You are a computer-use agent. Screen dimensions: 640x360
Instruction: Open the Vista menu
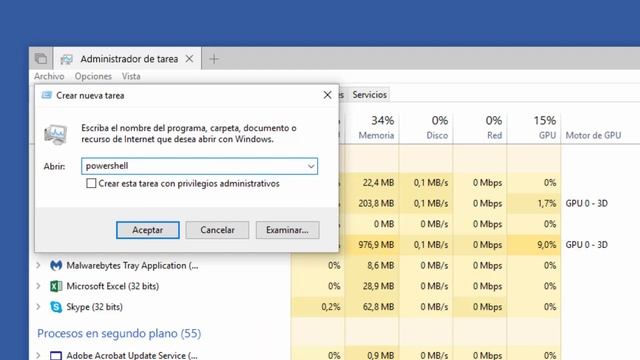(x=131, y=76)
